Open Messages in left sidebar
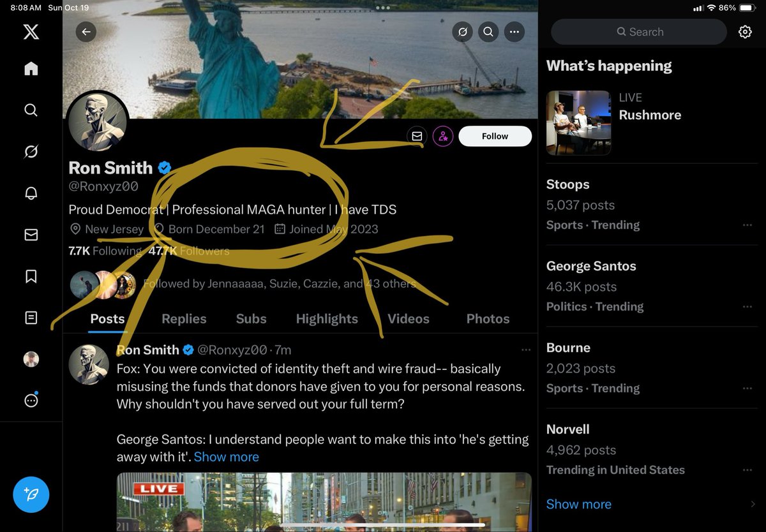 tap(31, 235)
